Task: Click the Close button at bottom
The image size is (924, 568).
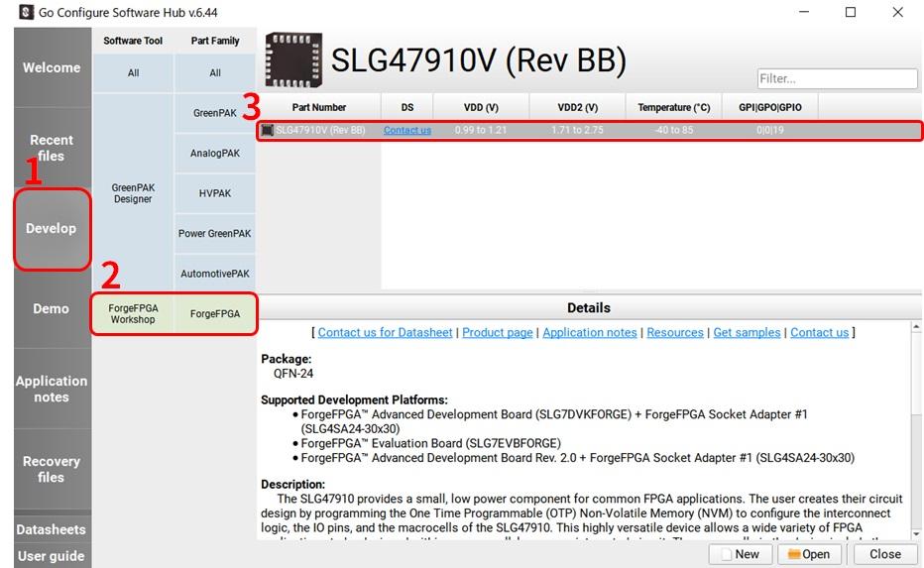Action: coord(885,554)
